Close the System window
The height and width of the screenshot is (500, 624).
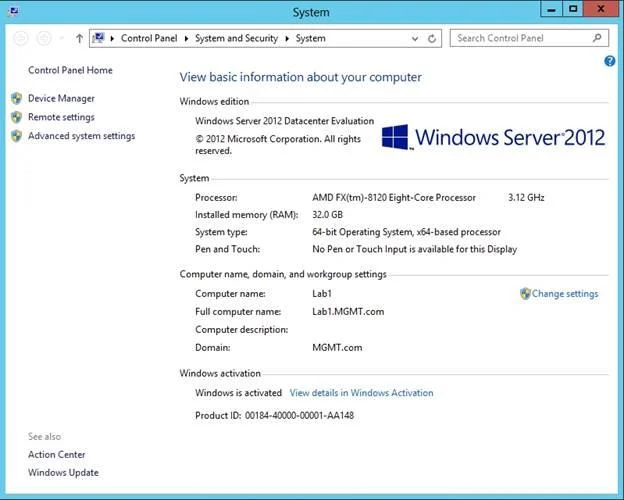coord(601,9)
